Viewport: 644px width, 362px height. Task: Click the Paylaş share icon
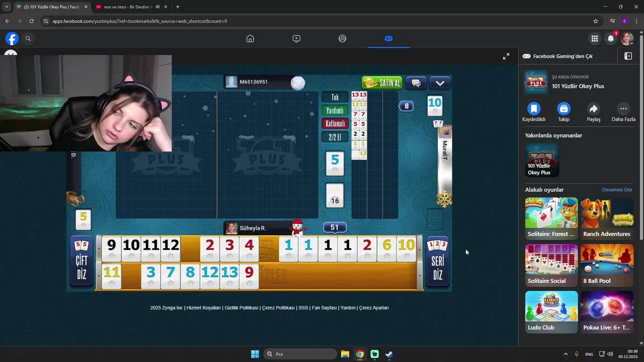click(x=594, y=109)
